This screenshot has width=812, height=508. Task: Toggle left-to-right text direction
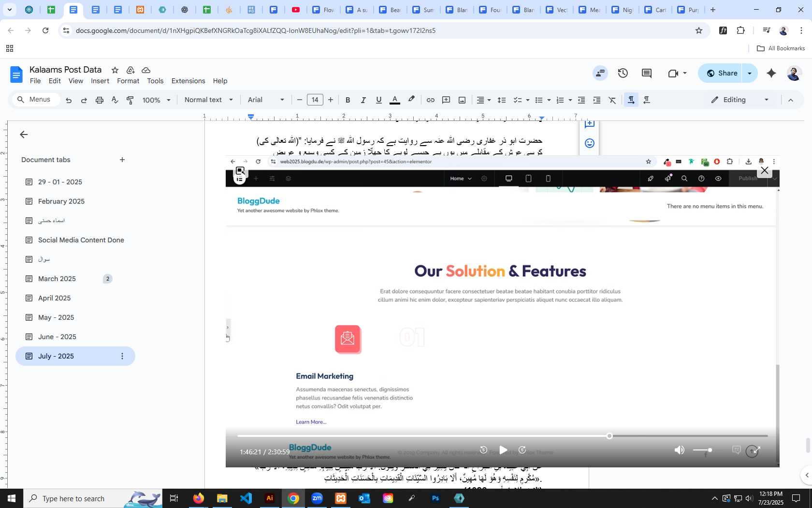tap(631, 100)
